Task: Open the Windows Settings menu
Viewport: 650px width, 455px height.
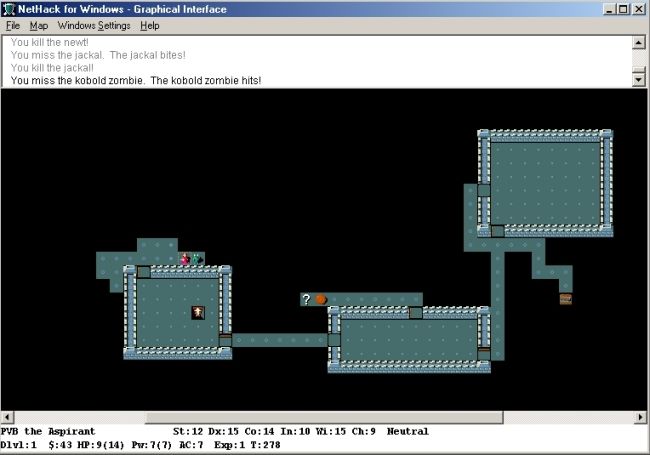Action: tap(94, 26)
